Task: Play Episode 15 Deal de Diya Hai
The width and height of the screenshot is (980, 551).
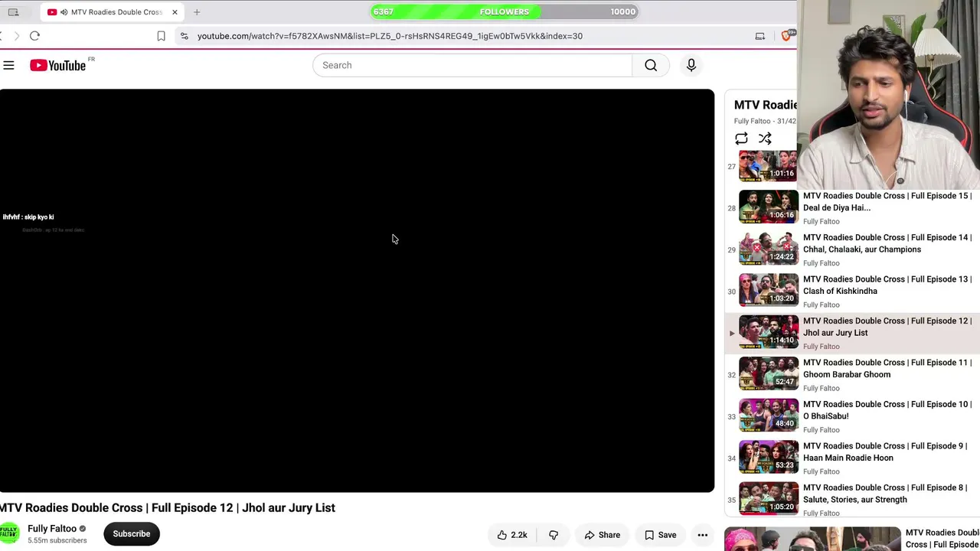Action: (887, 201)
